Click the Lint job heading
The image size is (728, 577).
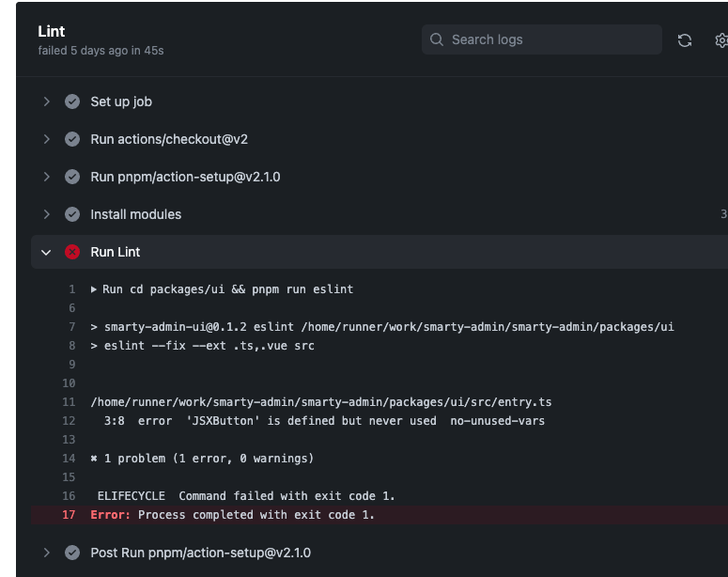pyautogui.click(x=52, y=31)
